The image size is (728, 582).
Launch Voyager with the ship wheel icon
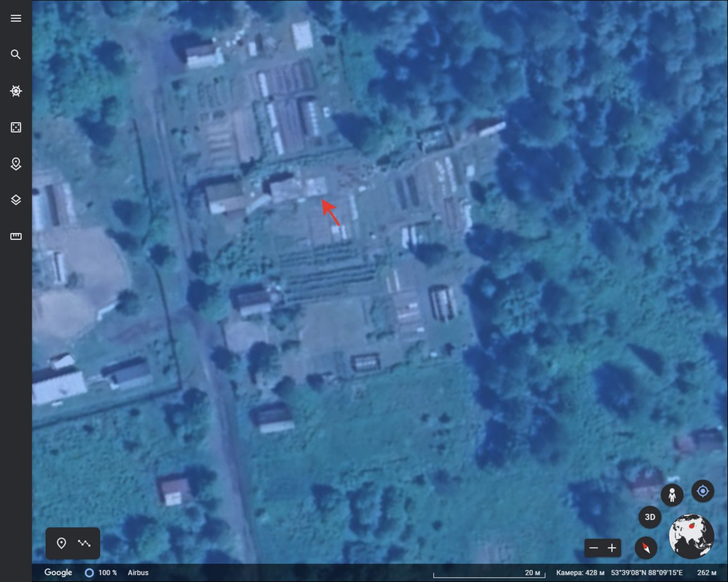(x=16, y=91)
